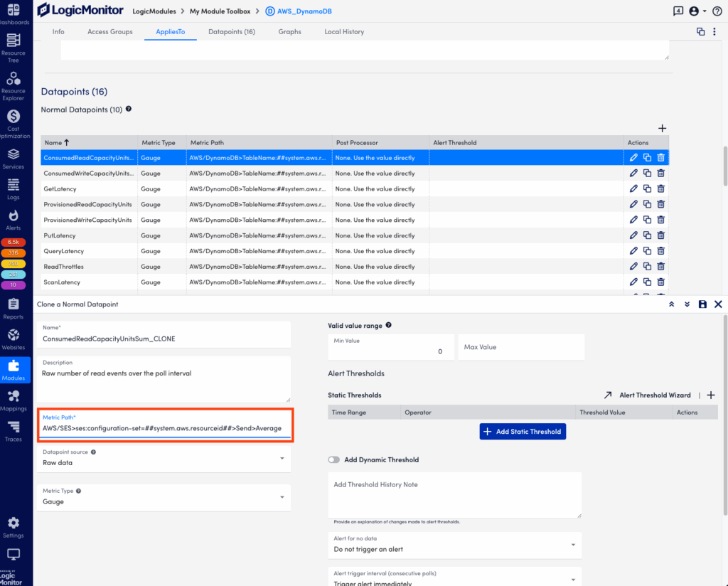Save the cloned datapoint with disk icon

point(703,304)
